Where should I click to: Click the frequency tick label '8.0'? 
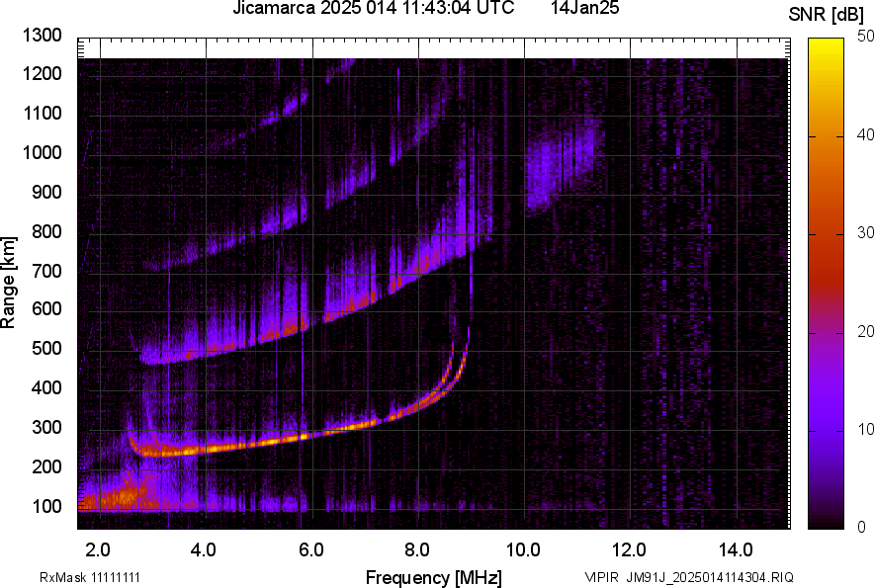[417, 550]
